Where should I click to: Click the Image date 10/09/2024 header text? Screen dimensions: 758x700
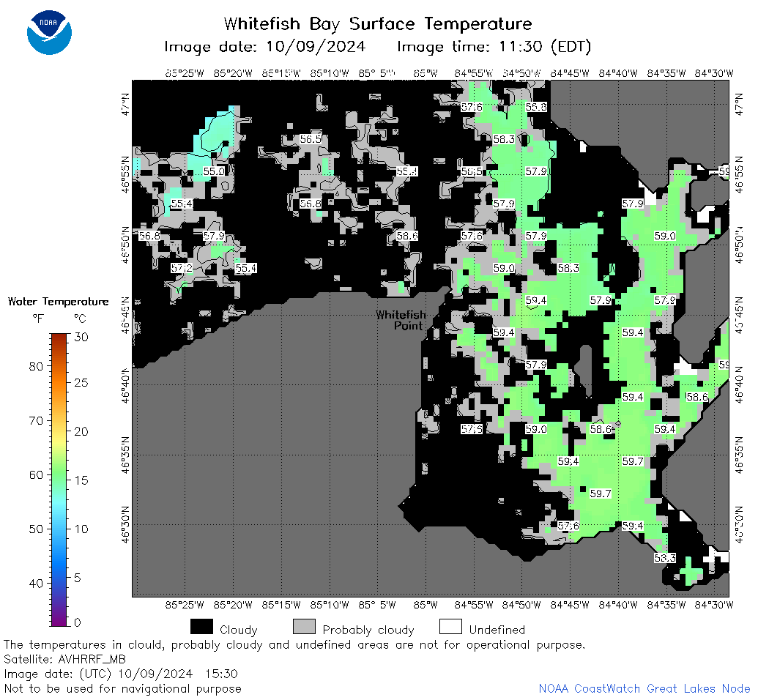point(265,46)
